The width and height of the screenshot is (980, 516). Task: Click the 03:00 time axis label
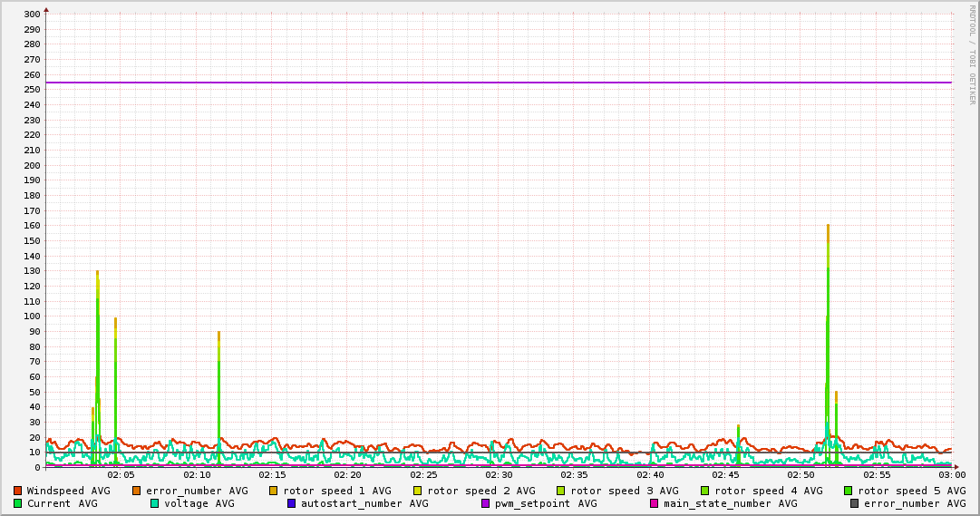[952, 475]
